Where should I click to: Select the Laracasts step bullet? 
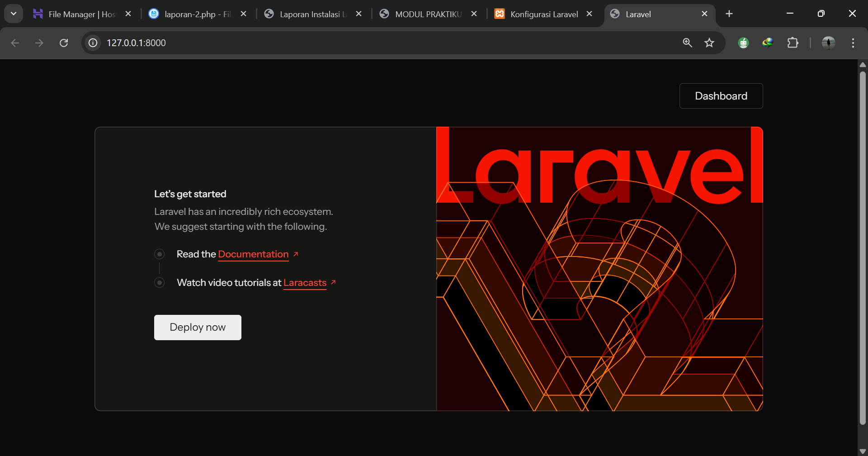tap(160, 282)
